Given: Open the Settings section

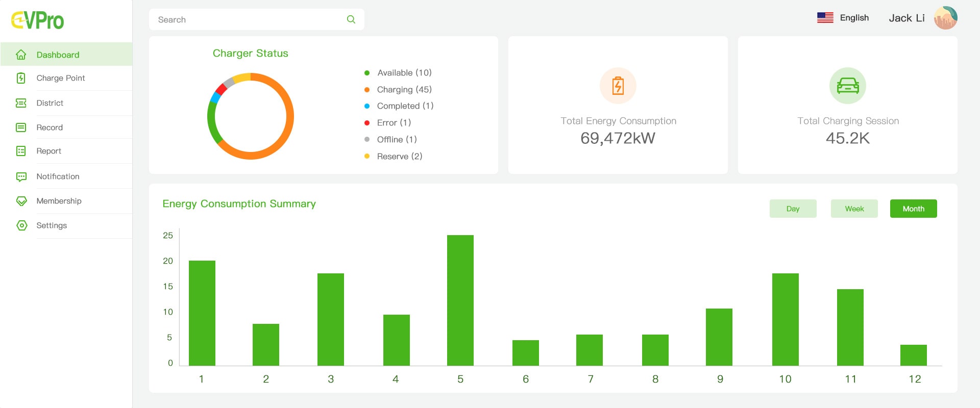Looking at the screenshot, I should (x=66, y=225).
